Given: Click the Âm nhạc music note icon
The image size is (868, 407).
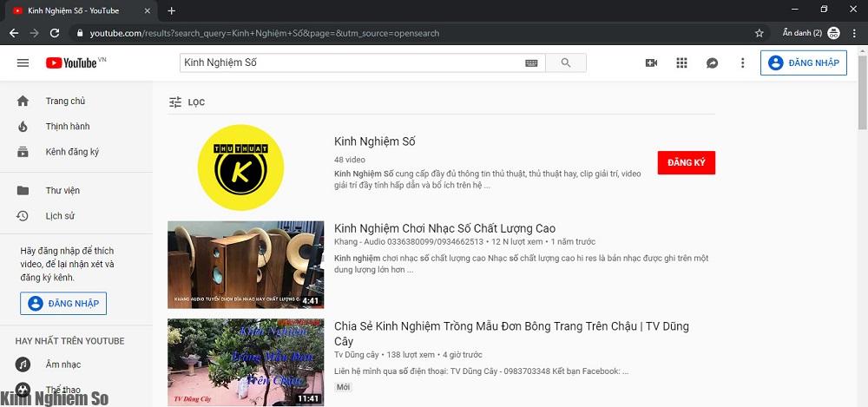Looking at the screenshot, I should coord(23,364).
